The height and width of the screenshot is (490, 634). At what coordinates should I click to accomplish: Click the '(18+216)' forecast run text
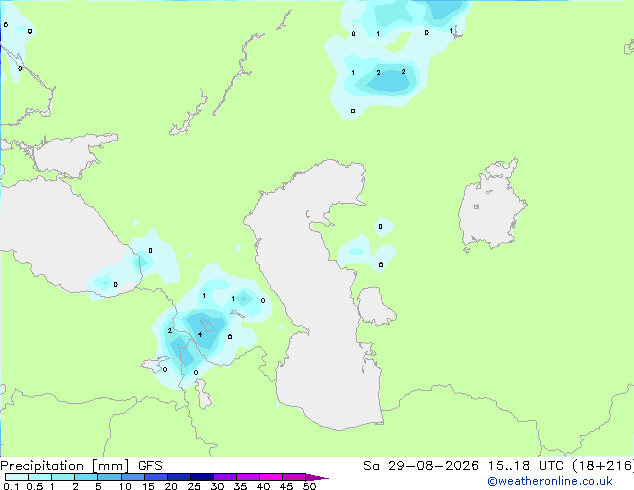[603, 466]
